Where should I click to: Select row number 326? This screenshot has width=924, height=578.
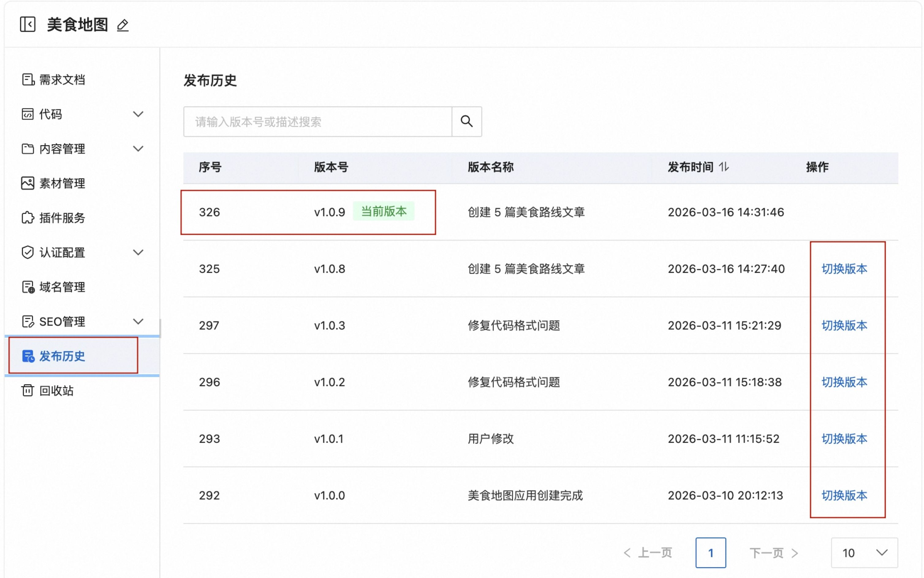pos(209,212)
